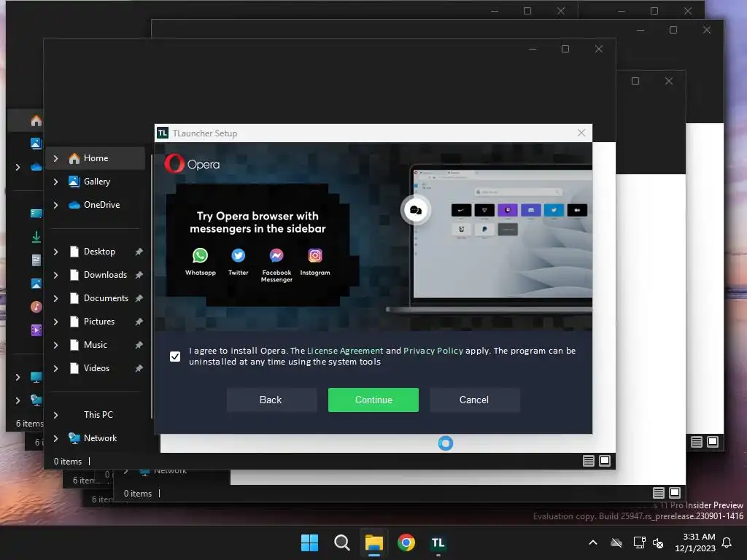Click the Opera logo in the ad
The image size is (747, 560).
pos(193,164)
